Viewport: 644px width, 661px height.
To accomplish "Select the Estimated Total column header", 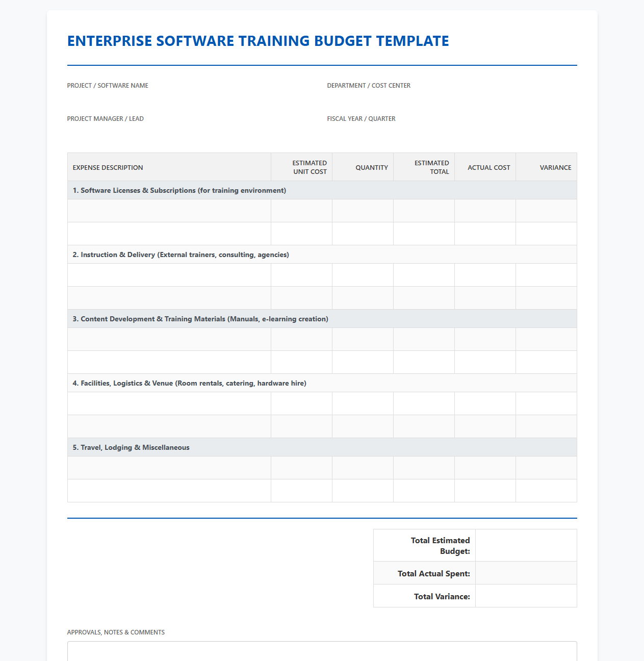I will 424,167.
